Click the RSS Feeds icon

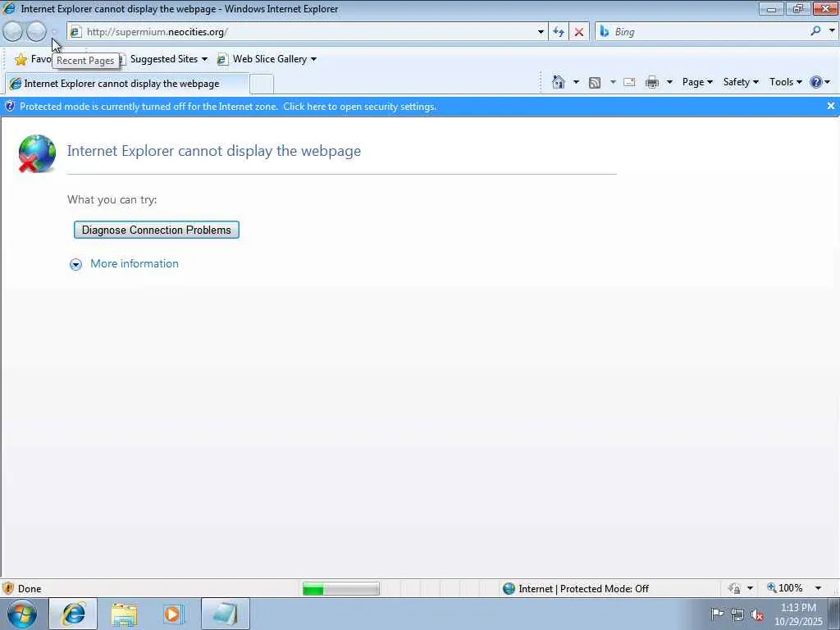coord(594,83)
